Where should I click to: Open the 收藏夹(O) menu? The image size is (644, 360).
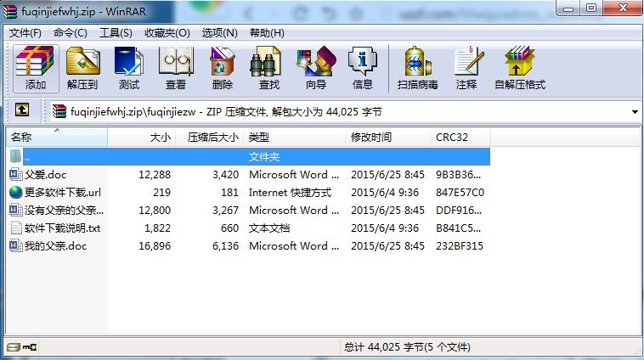coord(167,33)
